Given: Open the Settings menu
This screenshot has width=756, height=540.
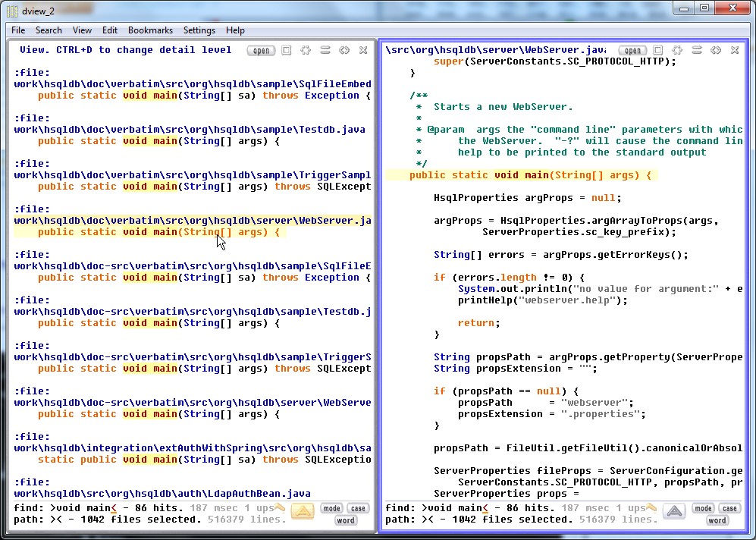Looking at the screenshot, I should pos(199,30).
